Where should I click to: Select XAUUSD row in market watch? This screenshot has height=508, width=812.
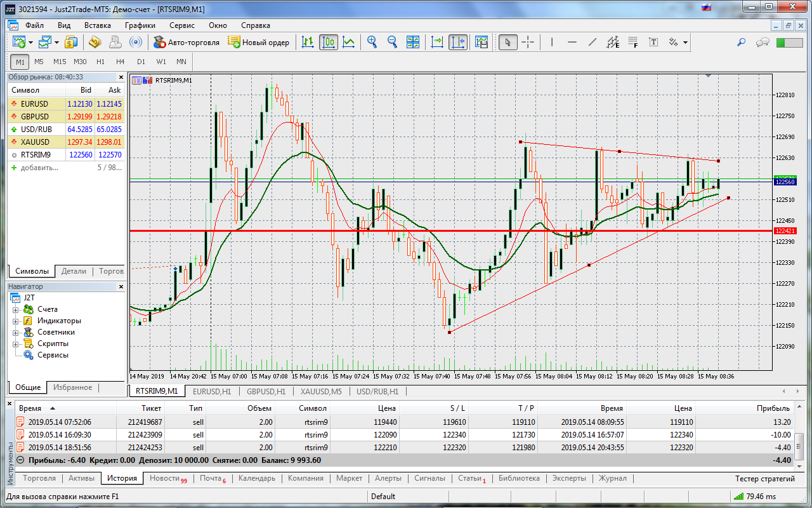pyautogui.click(x=35, y=142)
